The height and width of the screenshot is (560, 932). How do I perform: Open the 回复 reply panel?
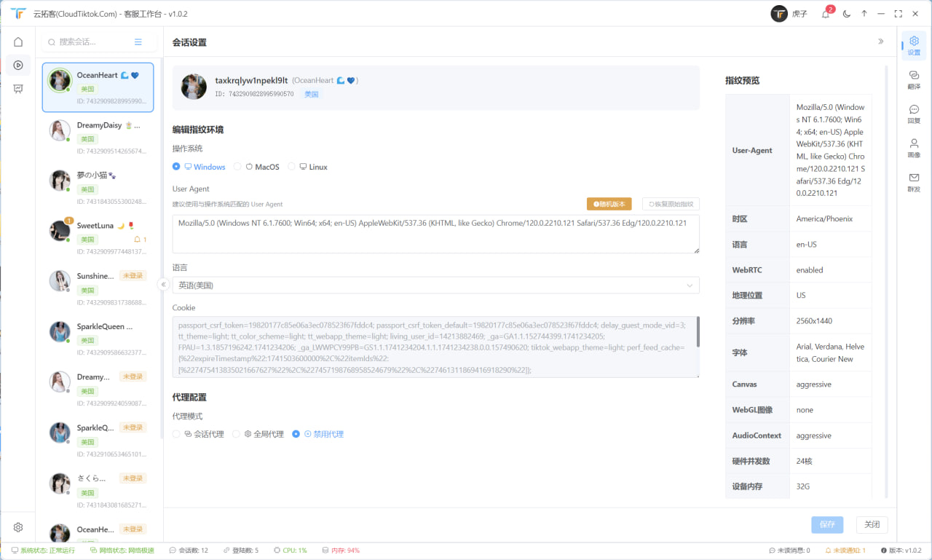coord(914,114)
